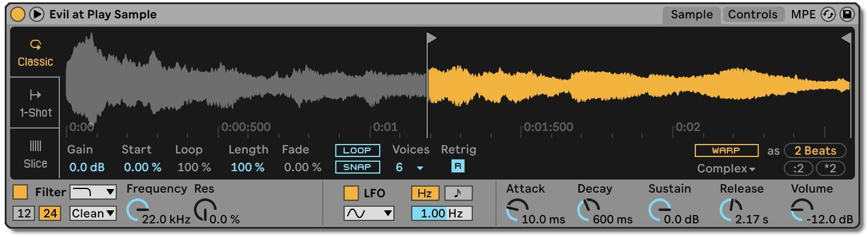Disable the Filter on/off switch
The width and height of the screenshot is (868, 237).
tap(20, 193)
